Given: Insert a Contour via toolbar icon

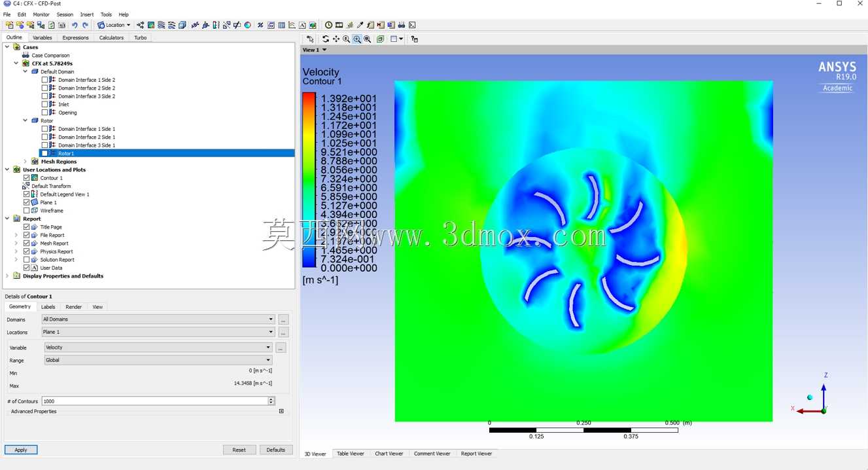Looking at the screenshot, I should click(151, 25).
